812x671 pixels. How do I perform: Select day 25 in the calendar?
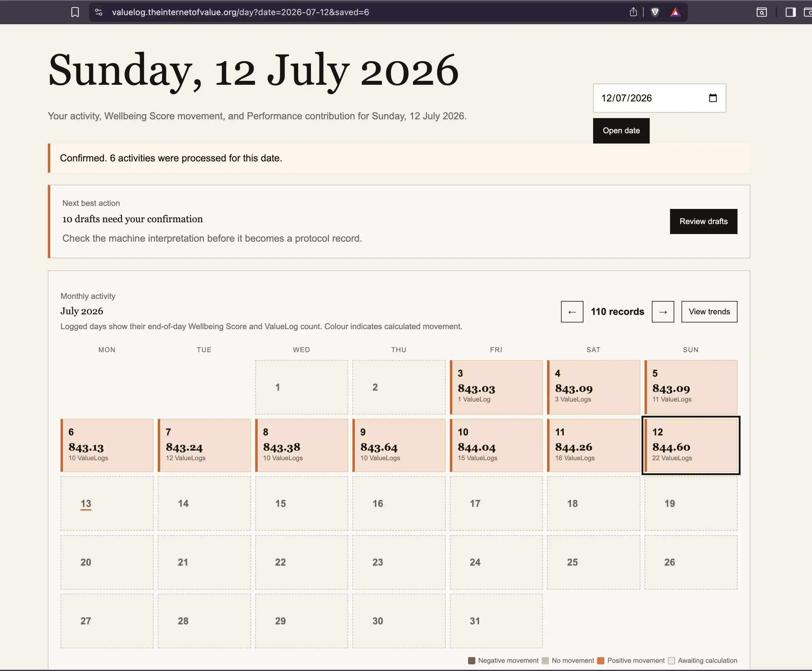coord(593,562)
